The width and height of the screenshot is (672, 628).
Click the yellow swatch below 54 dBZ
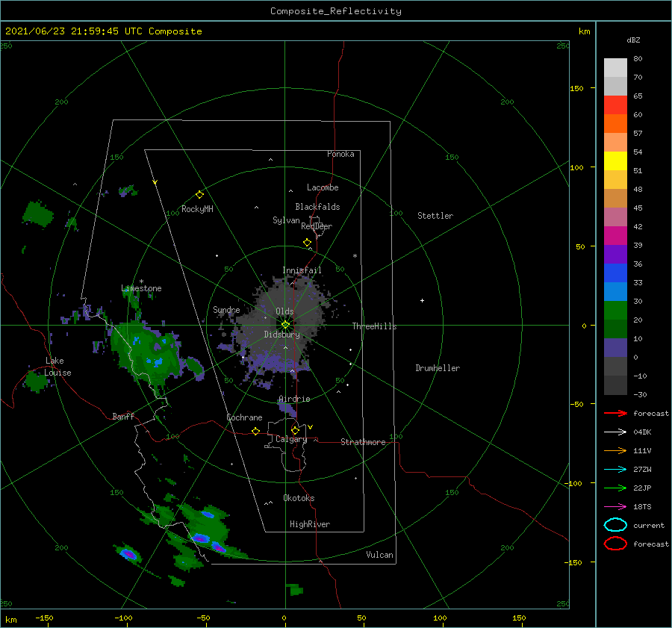615,161
